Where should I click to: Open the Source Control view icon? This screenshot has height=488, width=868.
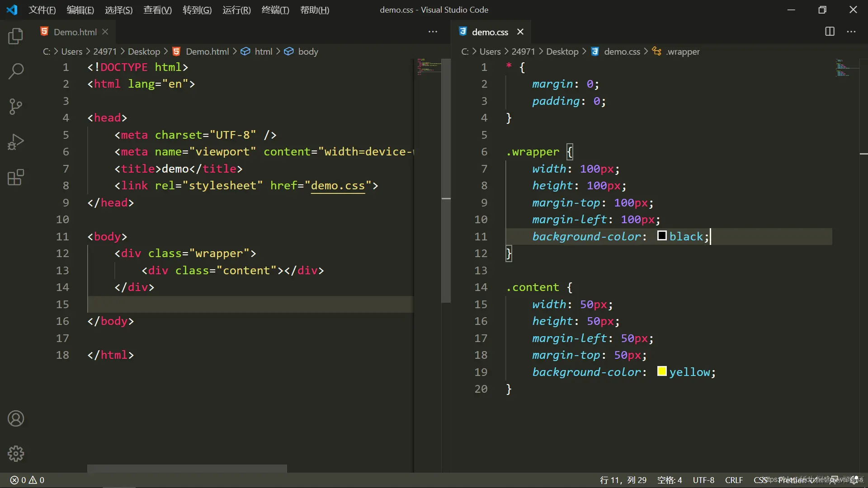pyautogui.click(x=16, y=107)
